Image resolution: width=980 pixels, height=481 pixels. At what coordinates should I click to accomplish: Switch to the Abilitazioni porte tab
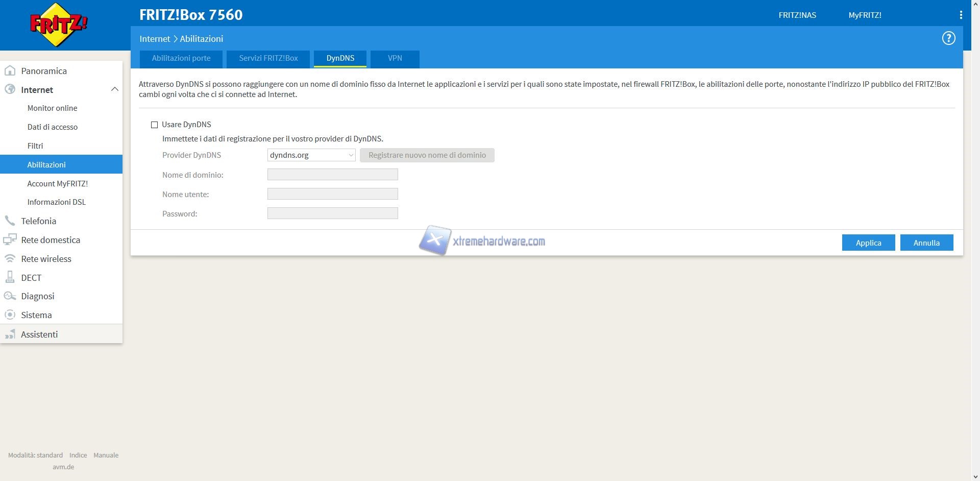click(181, 58)
